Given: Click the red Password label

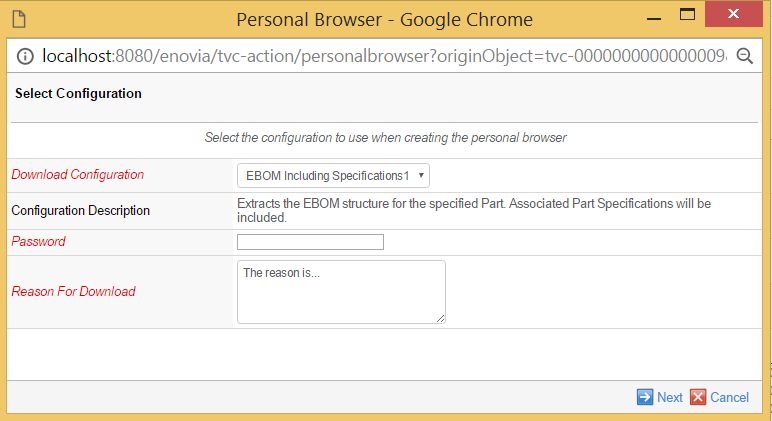Looking at the screenshot, I should click(x=38, y=242).
